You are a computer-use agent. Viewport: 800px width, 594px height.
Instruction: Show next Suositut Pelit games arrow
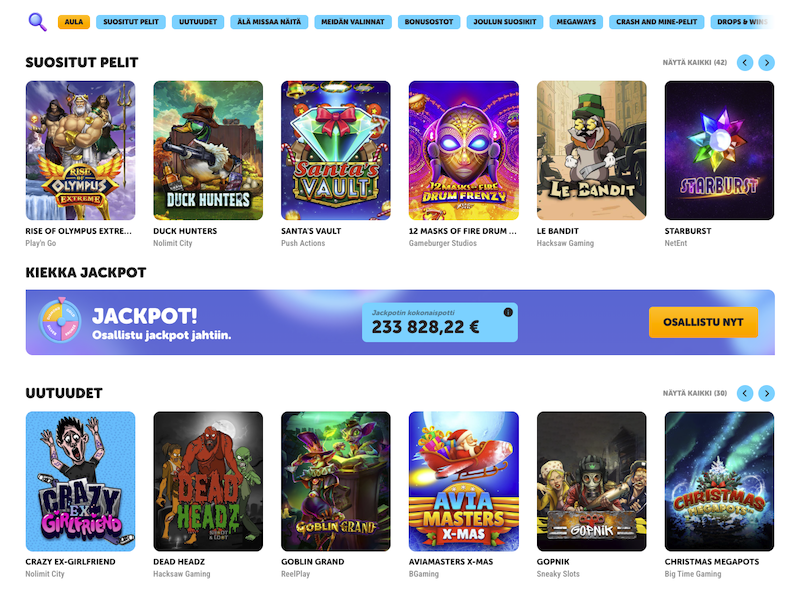[766, 63]
